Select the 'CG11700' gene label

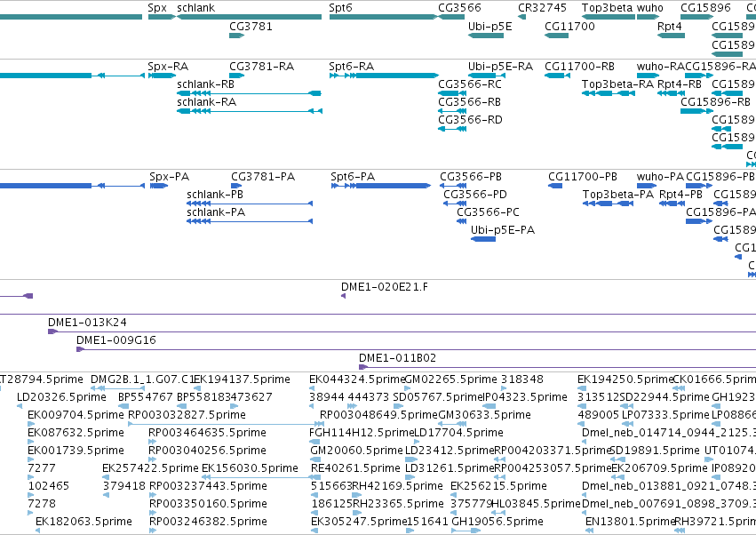tap(569, 26)
